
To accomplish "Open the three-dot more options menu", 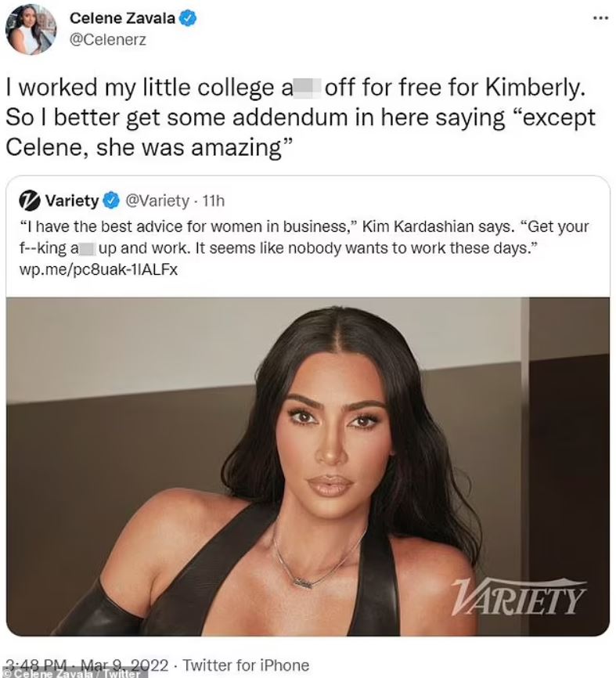I will pyautogui.click(x=601, y=18).
